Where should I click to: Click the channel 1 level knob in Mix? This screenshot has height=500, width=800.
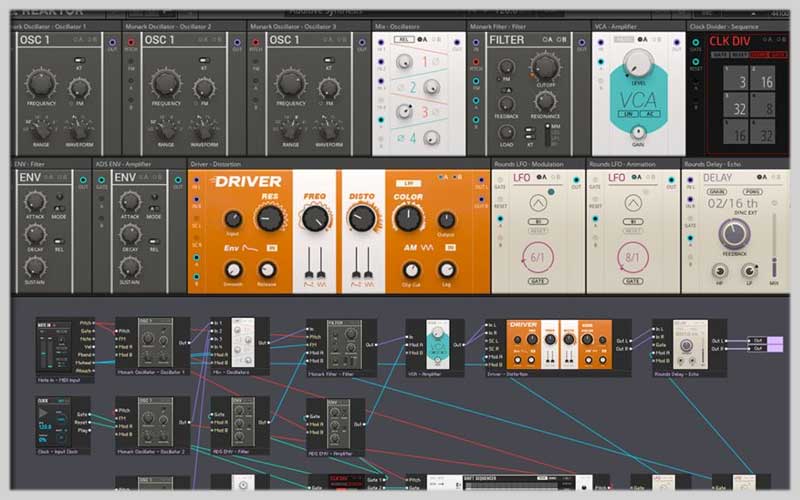tap(404, 62)
